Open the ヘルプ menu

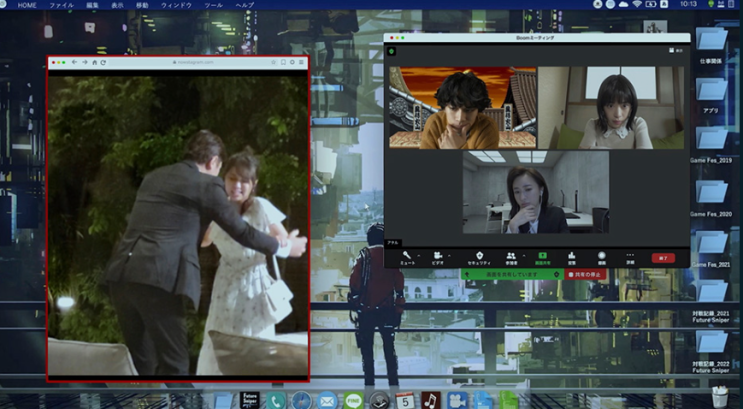coord(245,5)
